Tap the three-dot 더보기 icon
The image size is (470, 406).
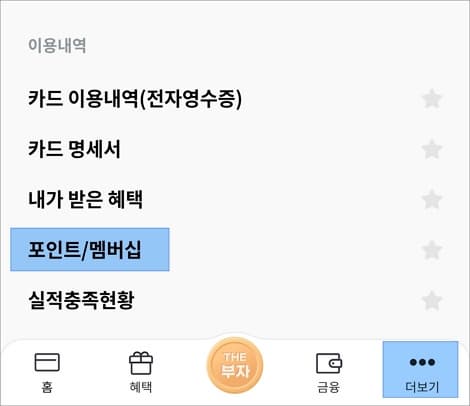(x=422, y=362)
